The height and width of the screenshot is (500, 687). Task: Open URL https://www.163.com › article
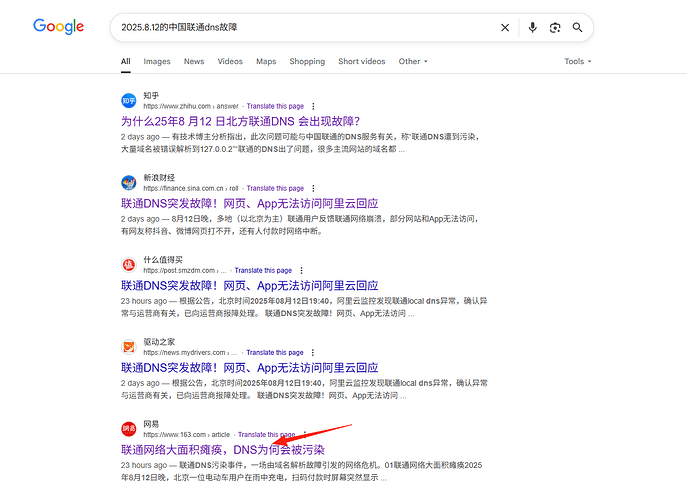[x=187, y=435]
